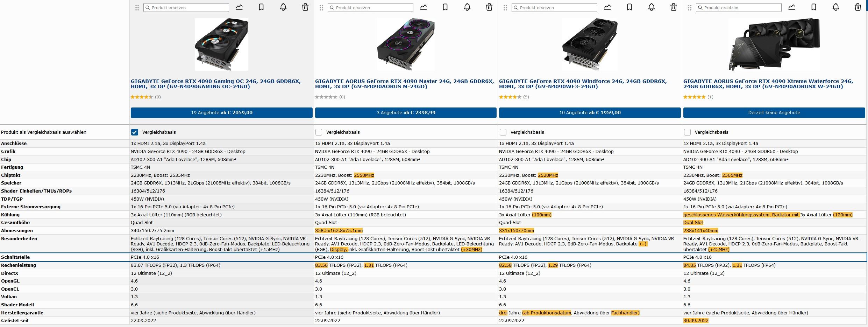Screen dimensions: 868x327
Task: Click the 'Herstellergarantie' row label
Action: click(22, 313)
